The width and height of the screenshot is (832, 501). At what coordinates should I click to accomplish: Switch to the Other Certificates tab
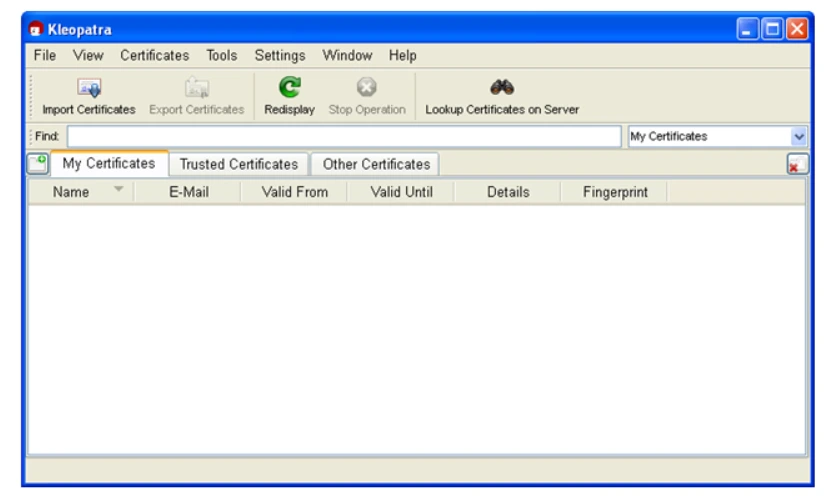[376, 165]
